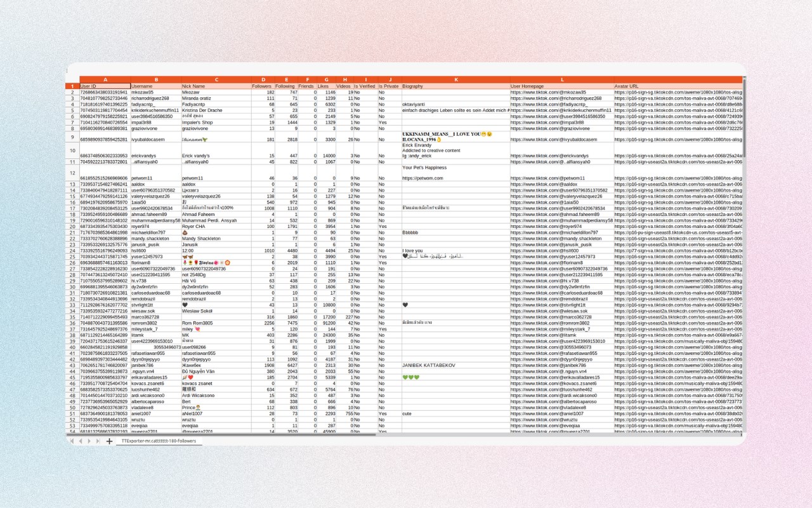This screenshot has height=508, width=812.
Task: Go to previous sheet with the arrow icon
Action: (x=80, y=441)
